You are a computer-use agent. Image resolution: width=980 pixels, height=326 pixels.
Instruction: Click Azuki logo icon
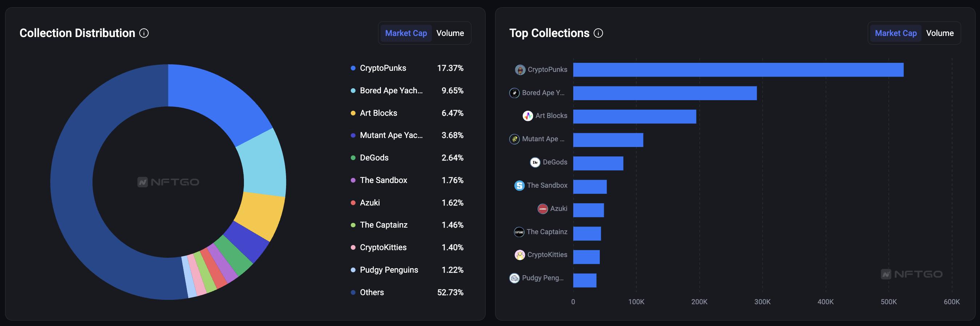tap(542, 209)
